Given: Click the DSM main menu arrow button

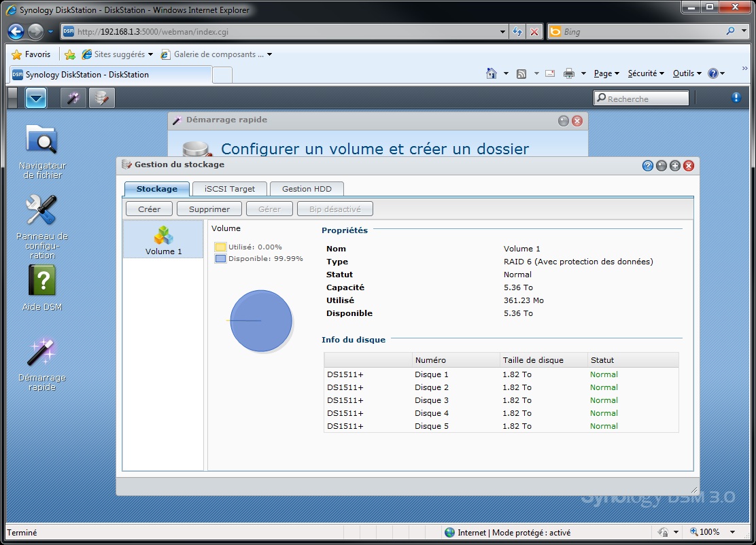Looking at the screenshot, I should point(36,99).
